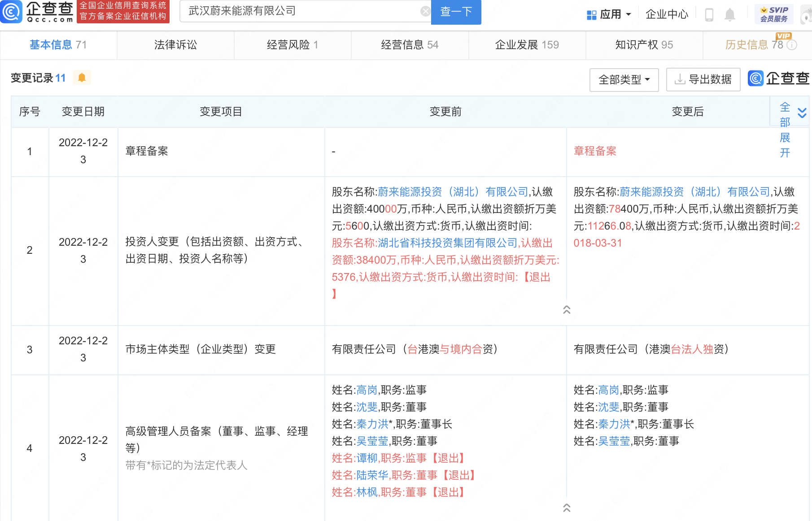
Task: Expand all rows via 全部展开
Action: [793, 129]
